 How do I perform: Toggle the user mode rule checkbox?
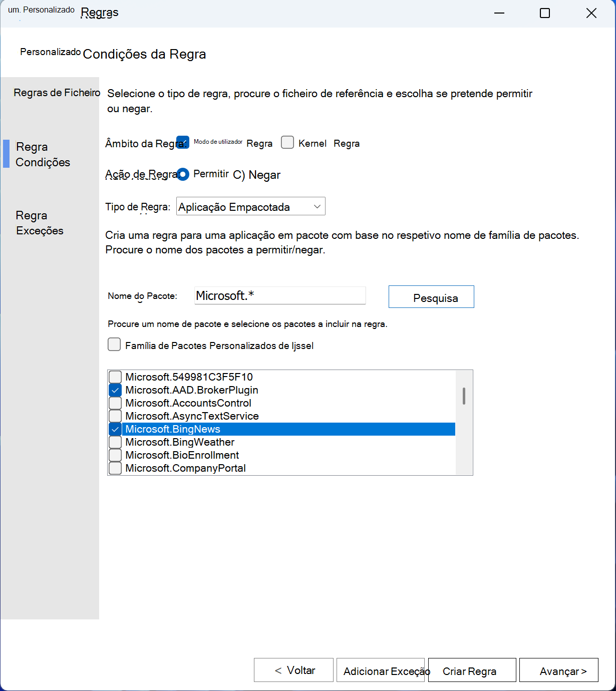[x=183, y=143]
